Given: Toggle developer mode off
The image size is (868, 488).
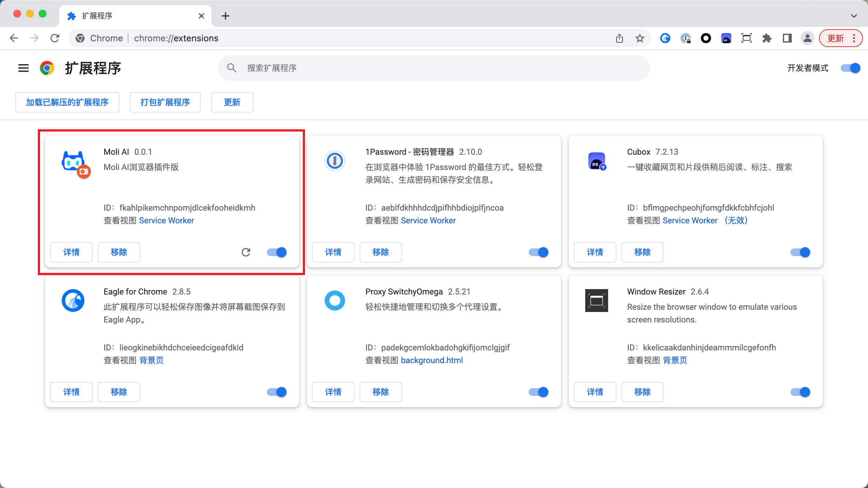Looking at the screenshot, I should [x=850, y=68].
